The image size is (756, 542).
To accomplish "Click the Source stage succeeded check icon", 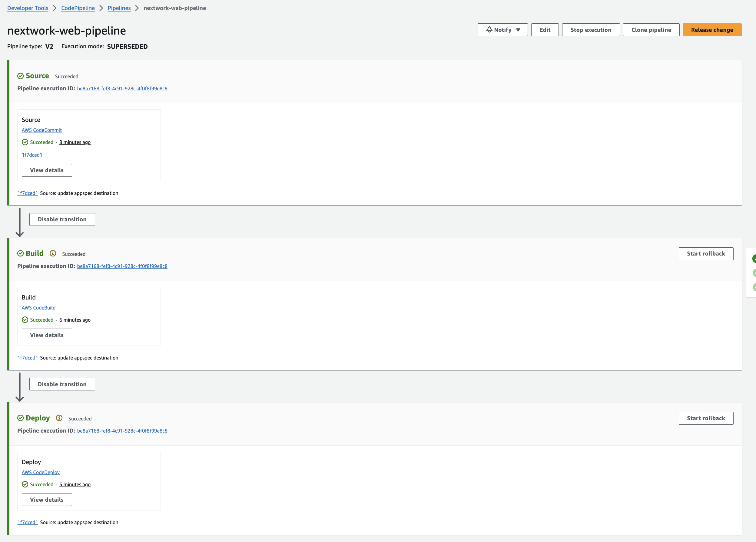I will pos(20,76).
